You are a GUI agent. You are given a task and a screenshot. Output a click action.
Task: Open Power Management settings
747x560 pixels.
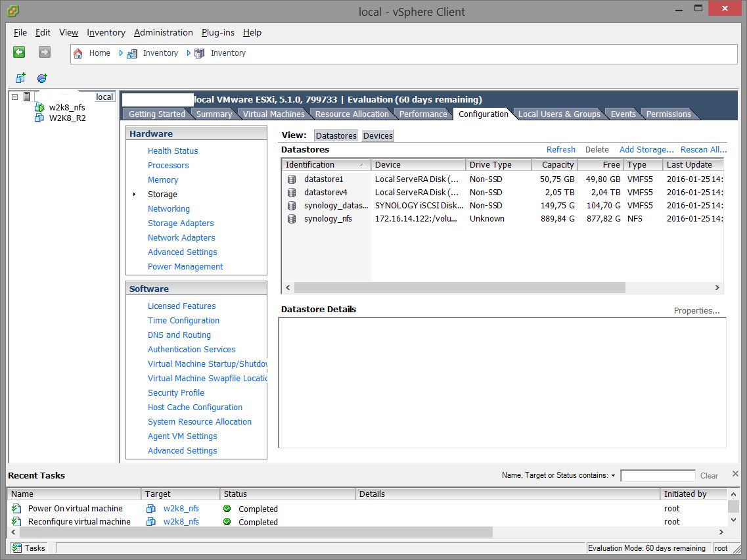185,266
